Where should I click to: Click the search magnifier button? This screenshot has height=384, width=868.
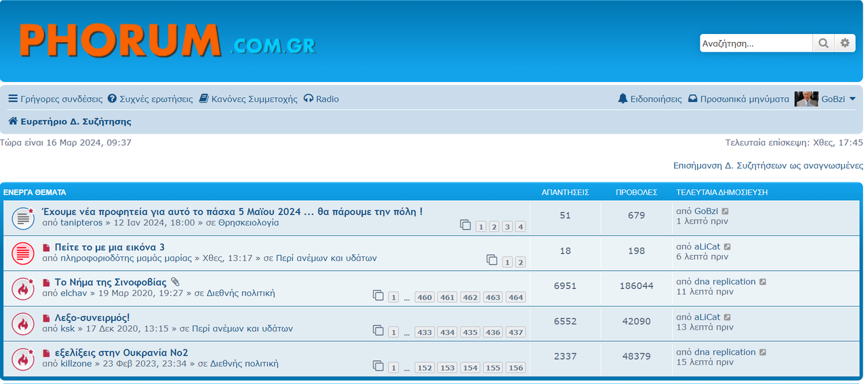(x=823, y=43)
